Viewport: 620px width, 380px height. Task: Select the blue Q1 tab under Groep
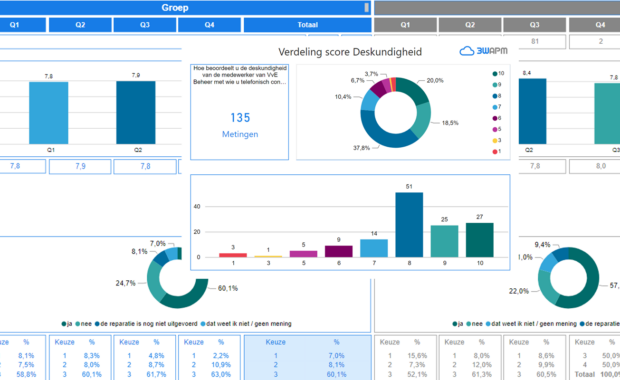tap(15, 25)
